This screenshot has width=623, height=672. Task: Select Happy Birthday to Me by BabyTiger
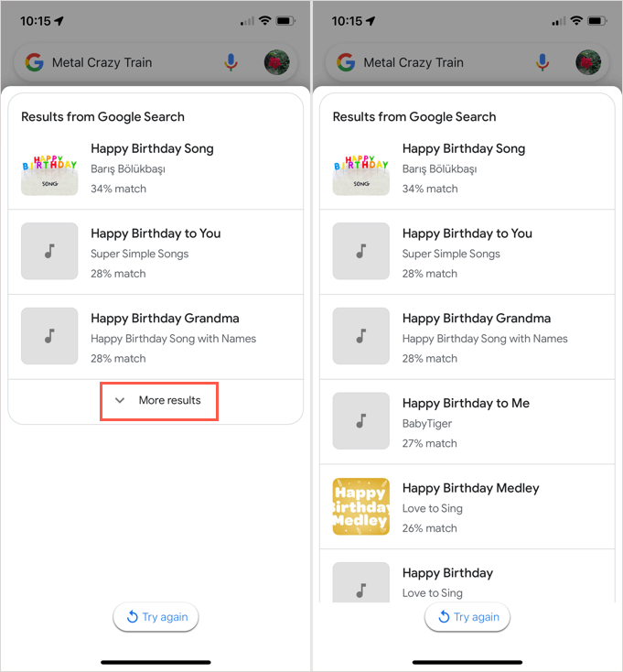(x=466, y=421)
